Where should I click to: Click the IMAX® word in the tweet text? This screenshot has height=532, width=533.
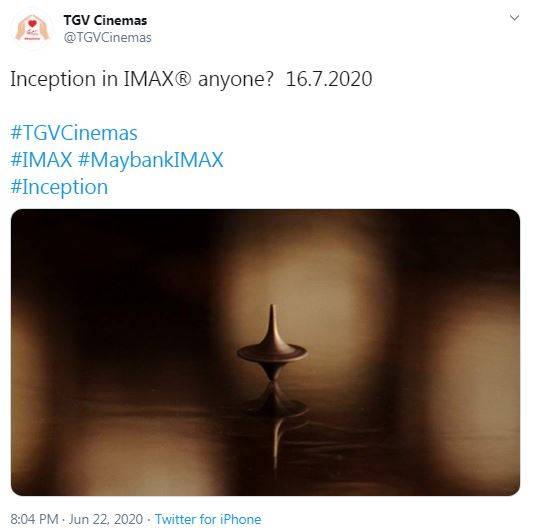tap(157, 79)
